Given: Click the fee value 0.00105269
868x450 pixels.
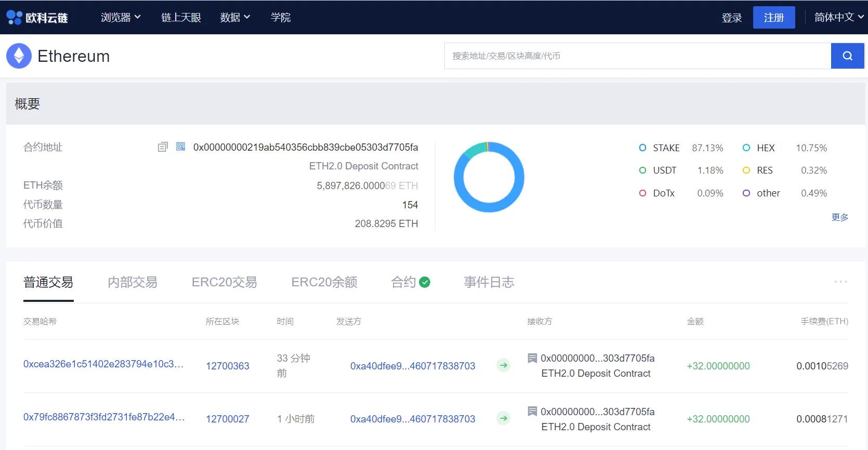Looking at the screenshot, I should [822, 366].
